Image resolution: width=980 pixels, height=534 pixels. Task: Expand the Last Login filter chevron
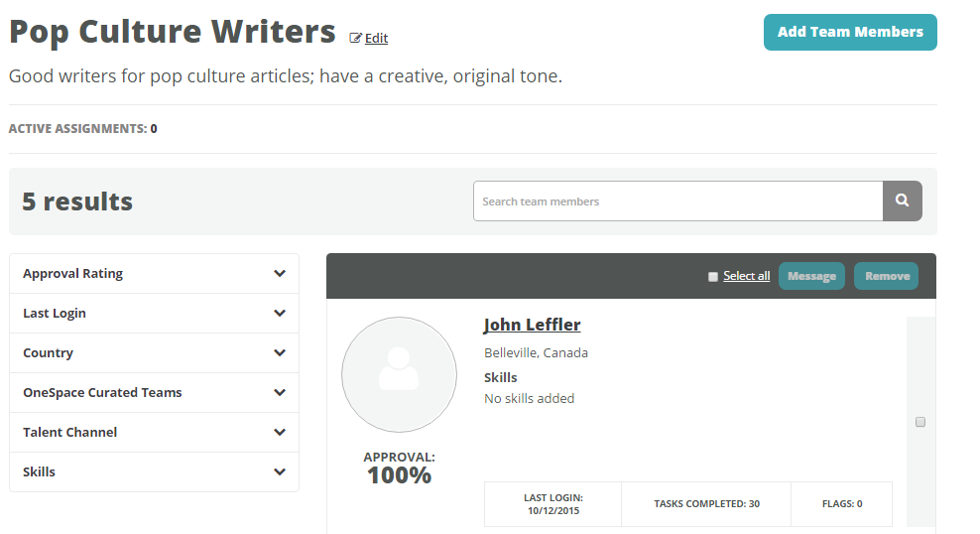point(280,314)
